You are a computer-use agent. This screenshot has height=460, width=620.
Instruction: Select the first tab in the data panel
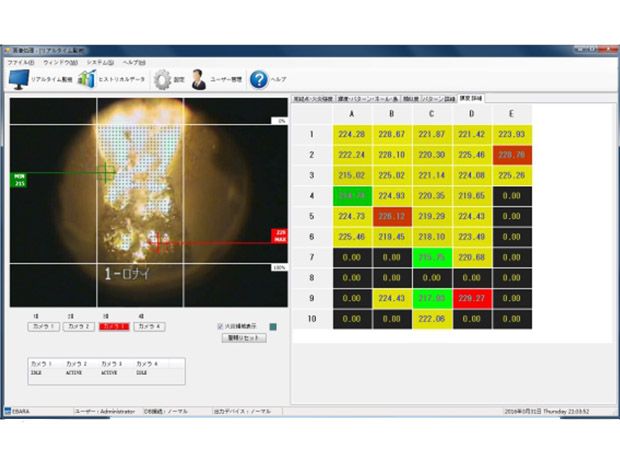(312, 100)
